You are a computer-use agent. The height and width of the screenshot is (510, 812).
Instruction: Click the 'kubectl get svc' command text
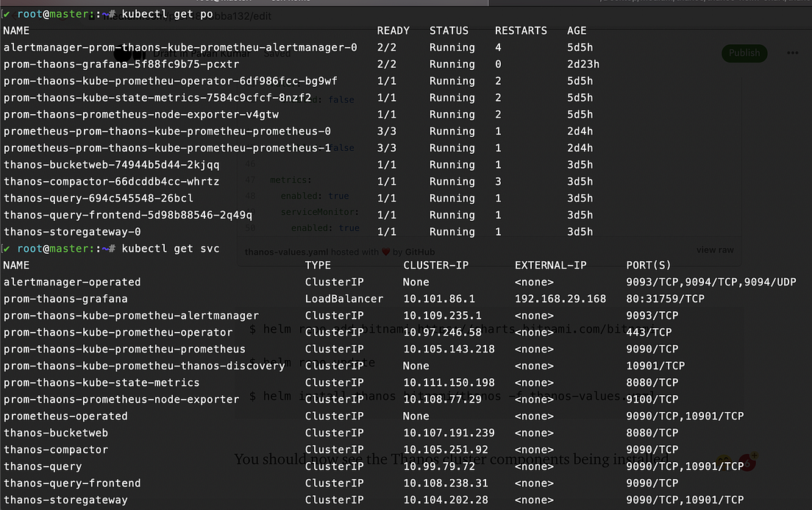171,249
